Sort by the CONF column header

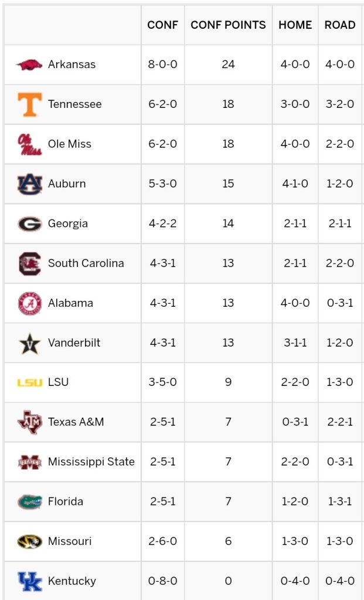click(162, 25)
